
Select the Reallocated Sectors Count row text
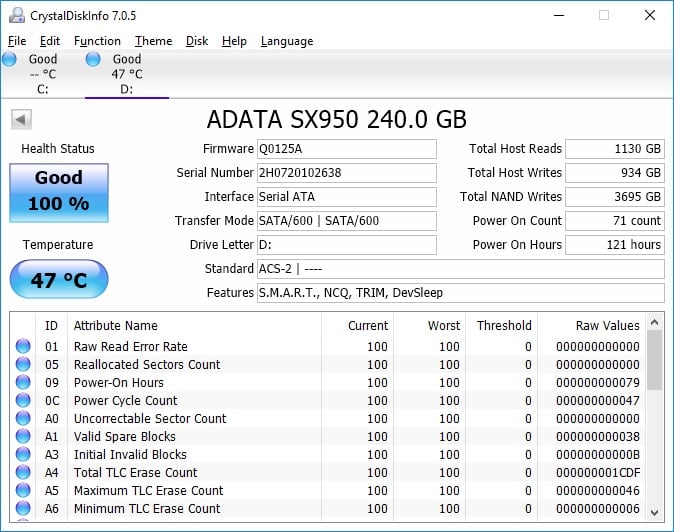pyautogui.click(x=147, y=364)
